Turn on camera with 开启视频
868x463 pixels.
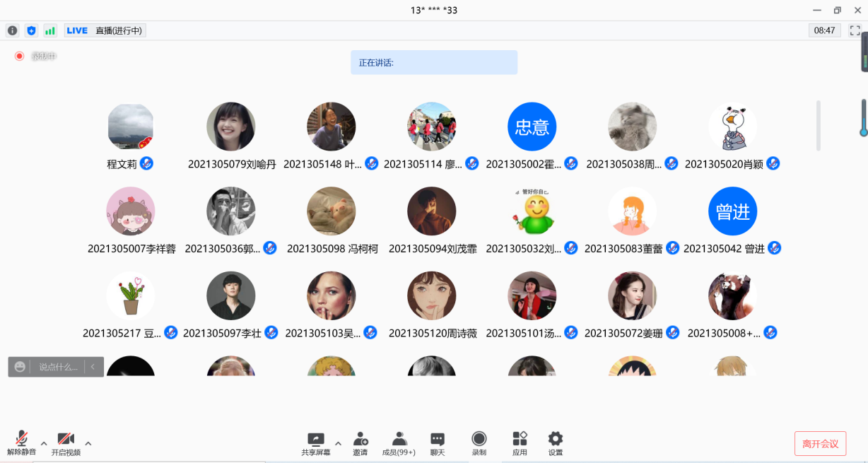pyautogui.click(x=66, y=443)
